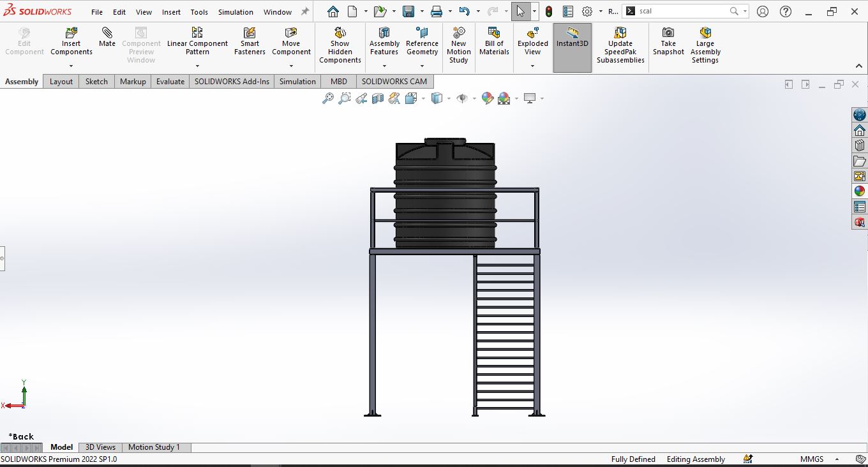Viewport: 868px width, 467px height.
Task: Add a Mate between components
Action: pyautogui.click(x=107, y=37)
